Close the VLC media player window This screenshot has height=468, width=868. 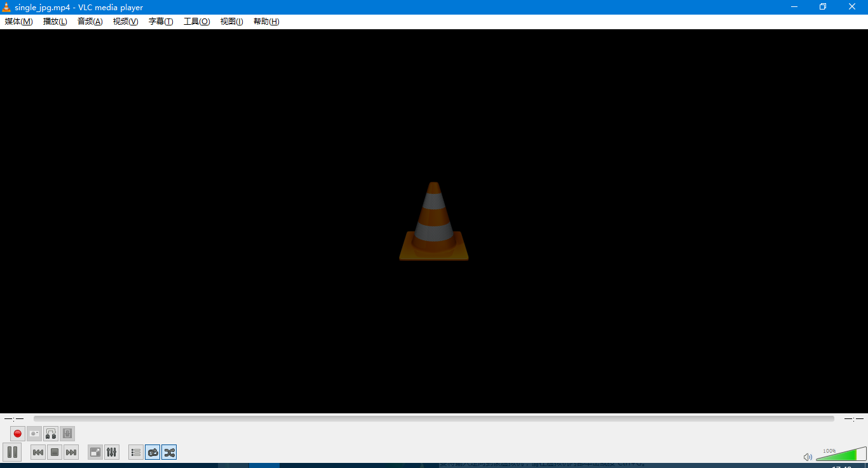(x=852, y=7)
